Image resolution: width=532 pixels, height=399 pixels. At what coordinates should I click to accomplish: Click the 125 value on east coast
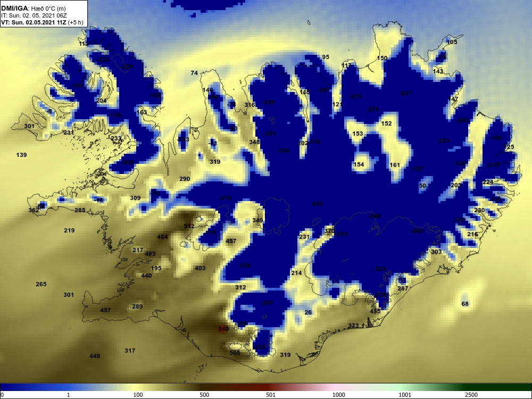point(509,147)
